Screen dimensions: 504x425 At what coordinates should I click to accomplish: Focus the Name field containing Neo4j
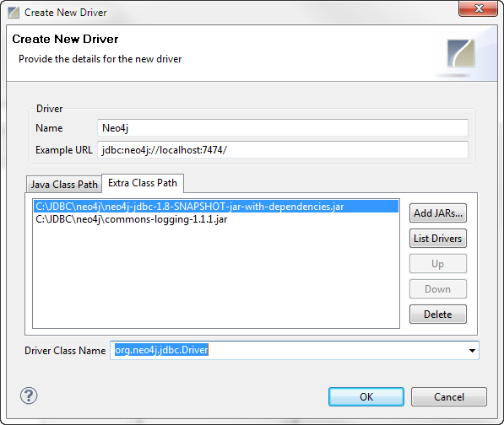click(283, 128)
